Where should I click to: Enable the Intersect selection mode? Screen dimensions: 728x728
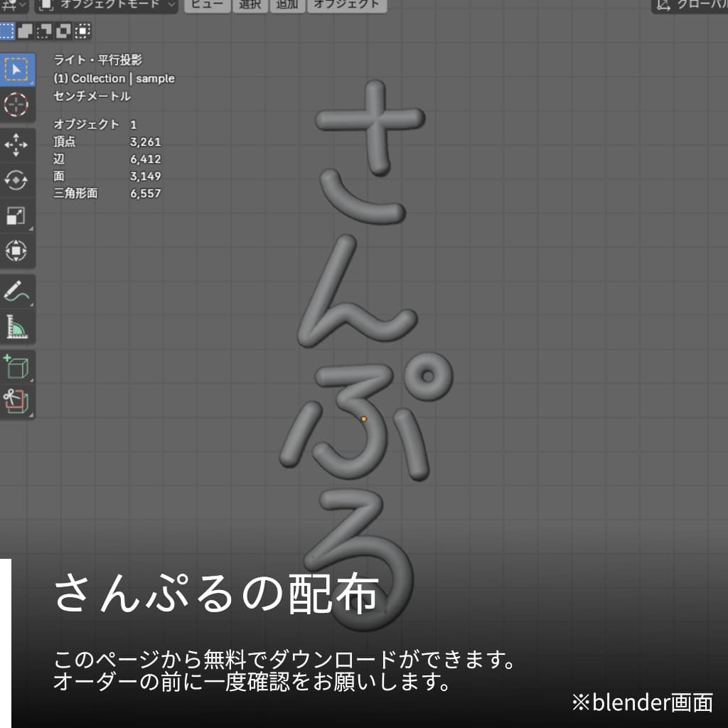[x=84, y=31]
